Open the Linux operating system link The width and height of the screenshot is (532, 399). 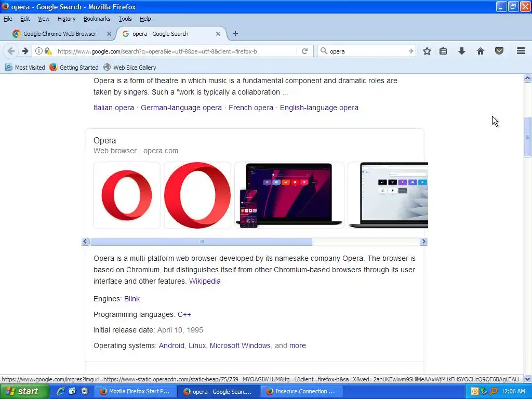pyautogui.click(x=197, y=345)
